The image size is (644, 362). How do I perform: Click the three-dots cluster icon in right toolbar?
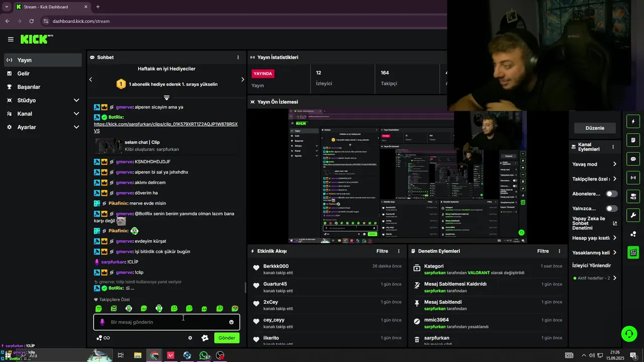point(633,234)
